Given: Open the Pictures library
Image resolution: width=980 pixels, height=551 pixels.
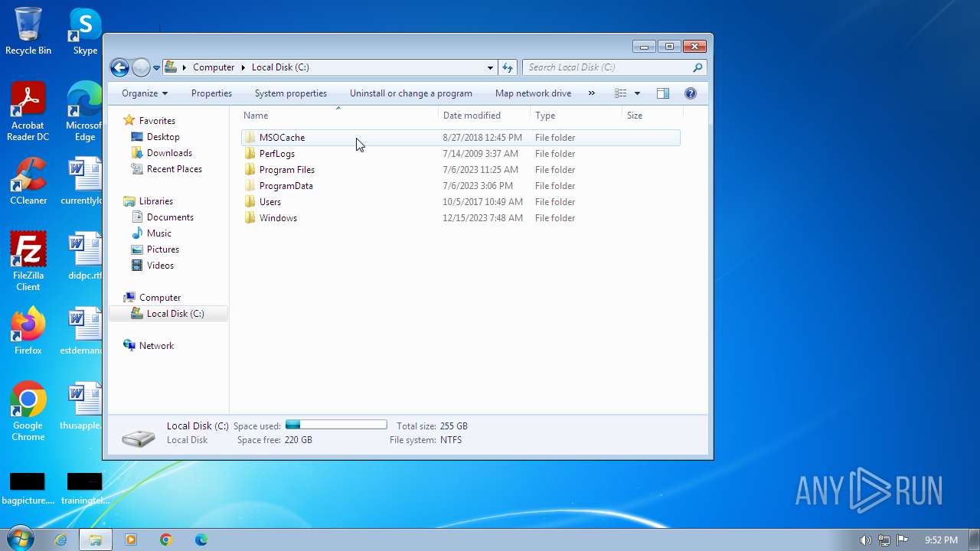Looking at the screenshot, I should (x=163, y=249).
